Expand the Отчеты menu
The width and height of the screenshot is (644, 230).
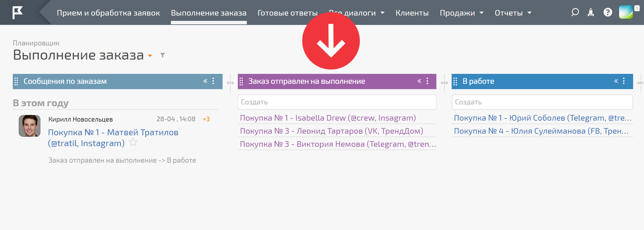[513, 13]
